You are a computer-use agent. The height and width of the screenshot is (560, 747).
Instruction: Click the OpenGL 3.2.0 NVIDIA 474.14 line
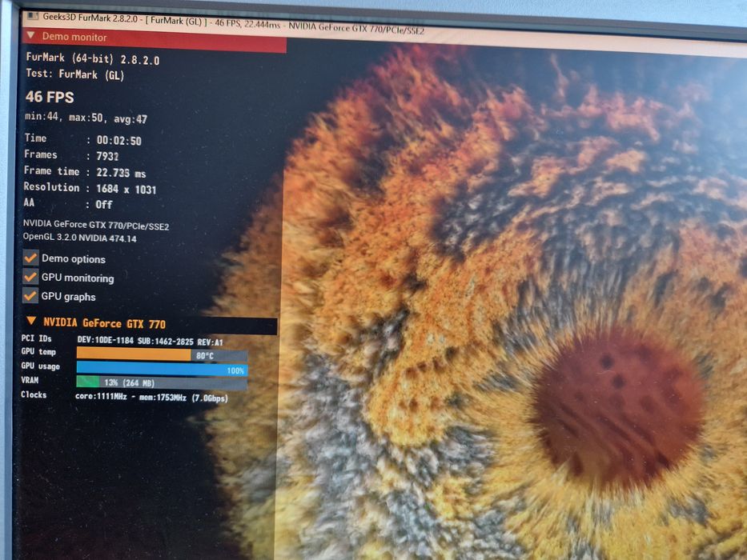tap(79, 238)
